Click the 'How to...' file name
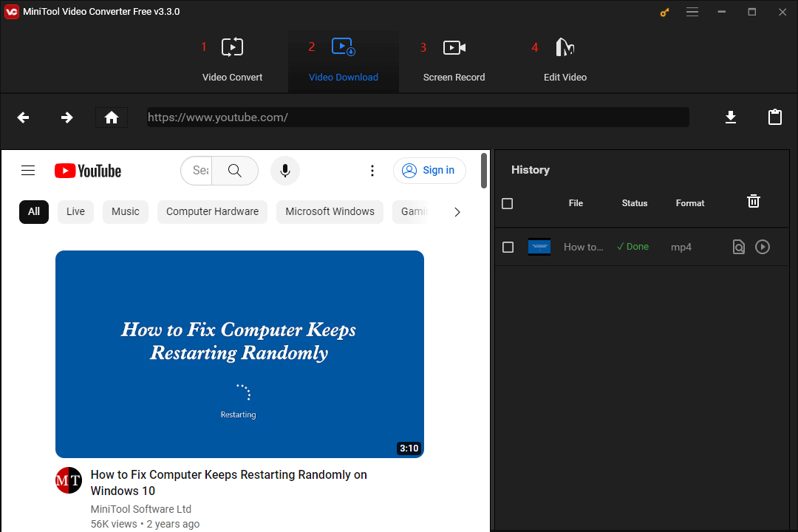Screen dimensions: 798x532 [583, 247]
